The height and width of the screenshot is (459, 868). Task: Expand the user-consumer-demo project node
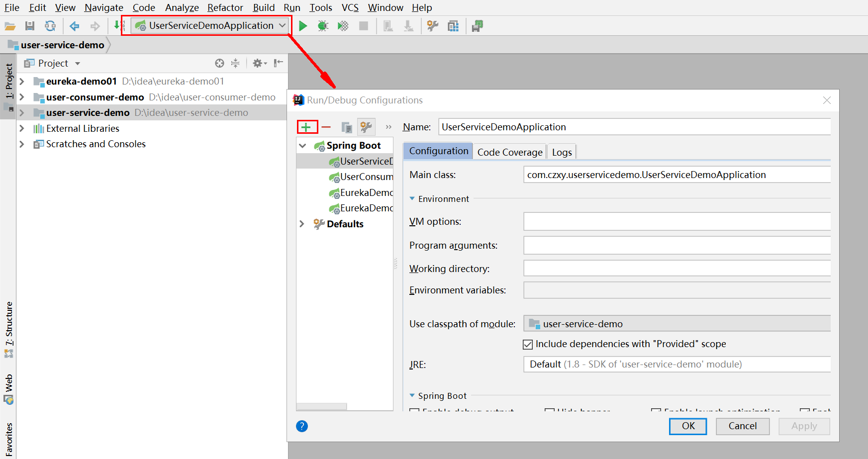click(x=22, y=97)
